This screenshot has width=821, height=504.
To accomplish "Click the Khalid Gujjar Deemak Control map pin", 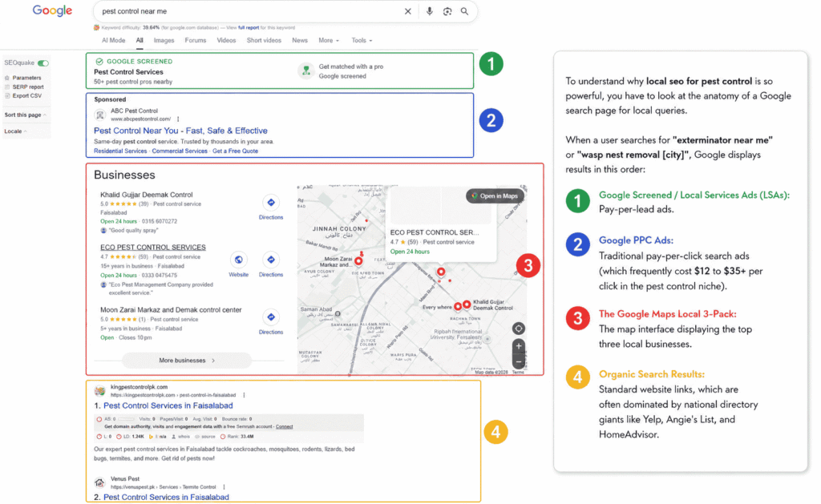I will coord(467,304).
